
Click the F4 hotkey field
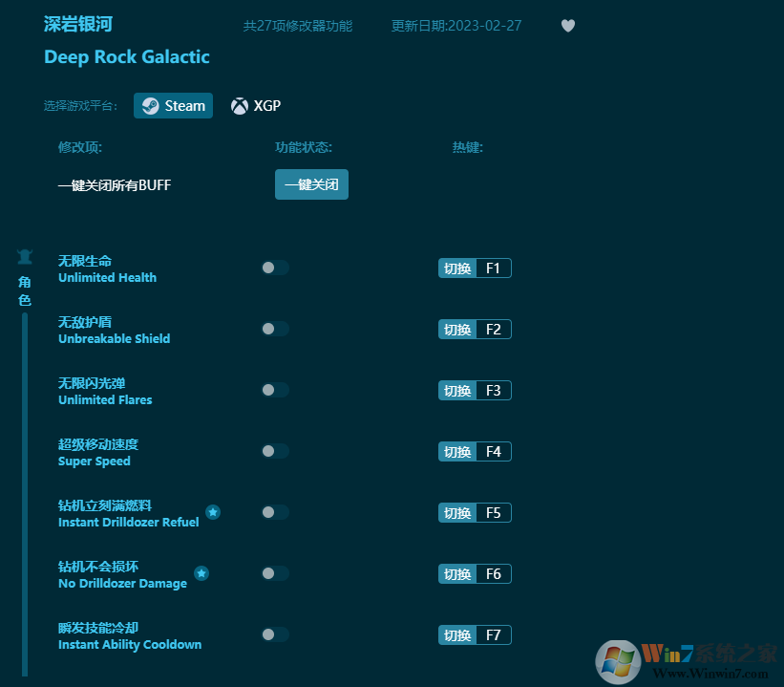[x=494, y=452]
